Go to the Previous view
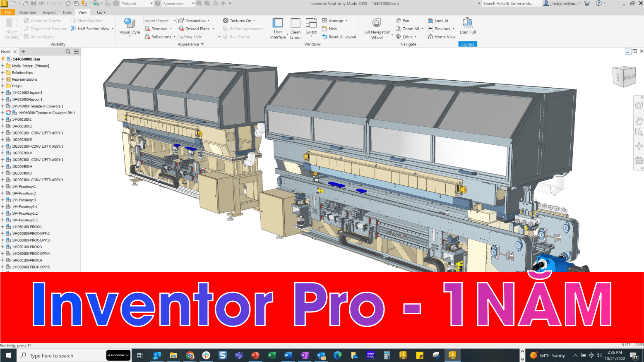This screenshot has height=362, width=644. tap(441, 29)
